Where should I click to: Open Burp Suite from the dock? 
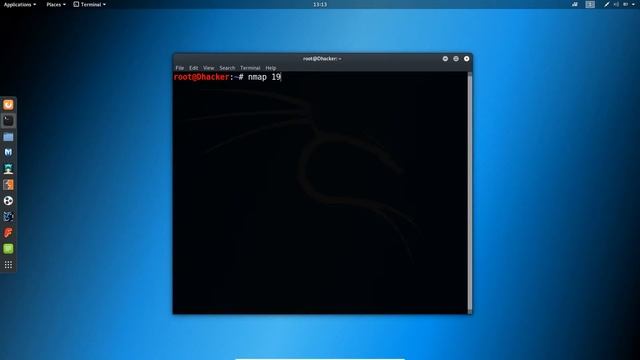click(8, 184)
